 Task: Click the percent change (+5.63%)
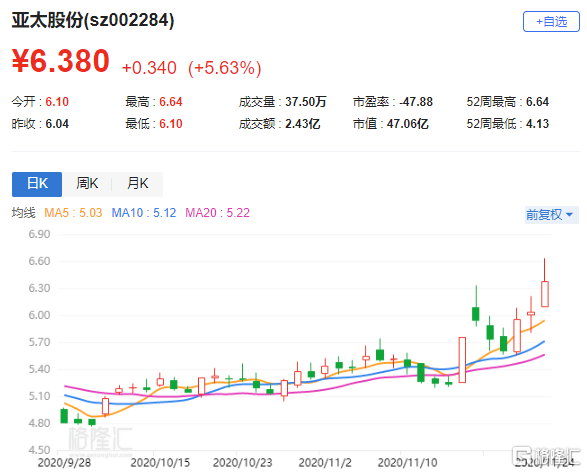(225, 68)
